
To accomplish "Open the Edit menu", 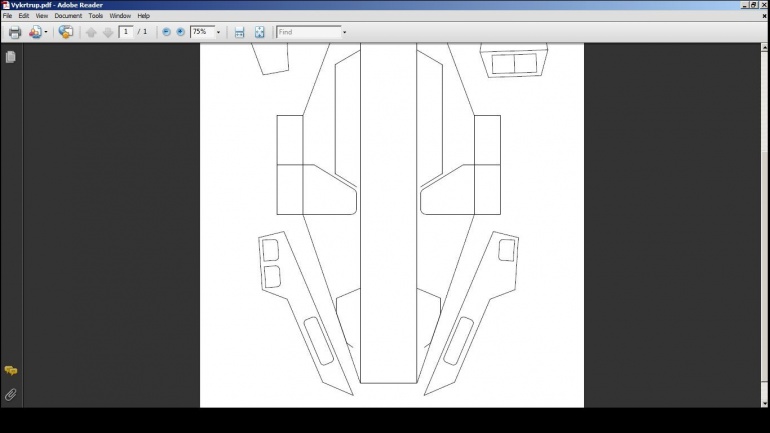I will click(x=24, y=16).
